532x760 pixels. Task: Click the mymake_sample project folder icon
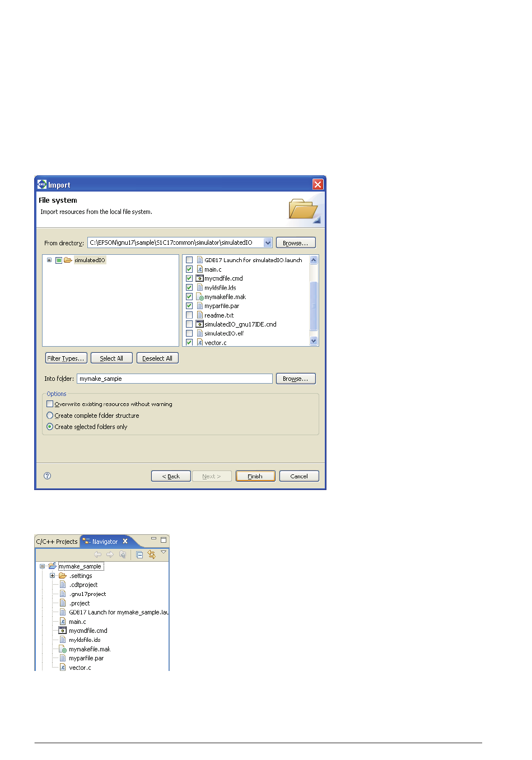coord(53,566)
